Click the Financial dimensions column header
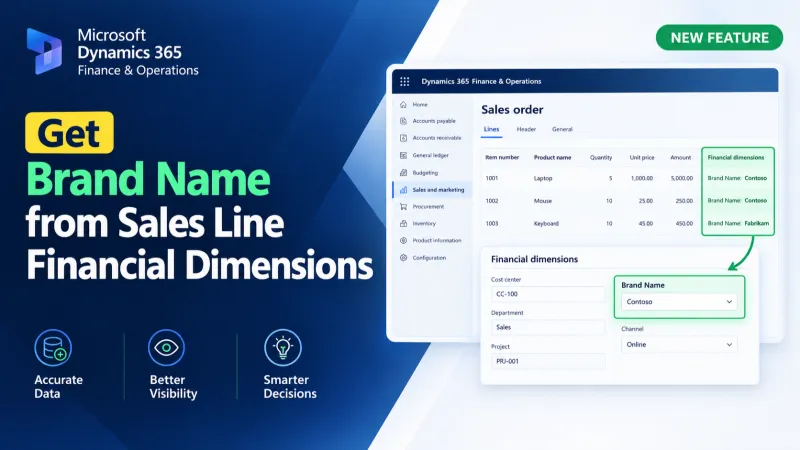The width and height of the screenshot is (800, 450). pyautogui.click(x=736, y=158)
